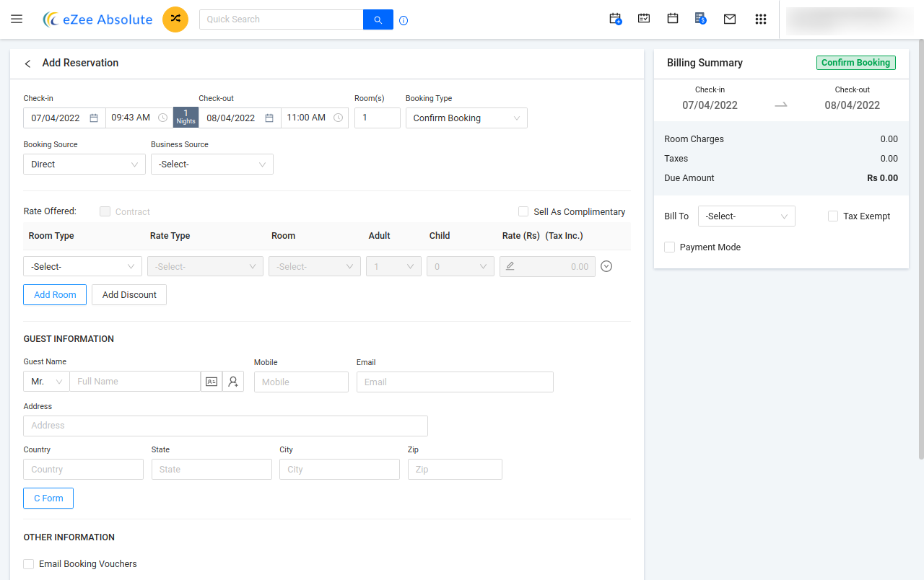Click the Confirm Booking button

[x=855, y=63]
